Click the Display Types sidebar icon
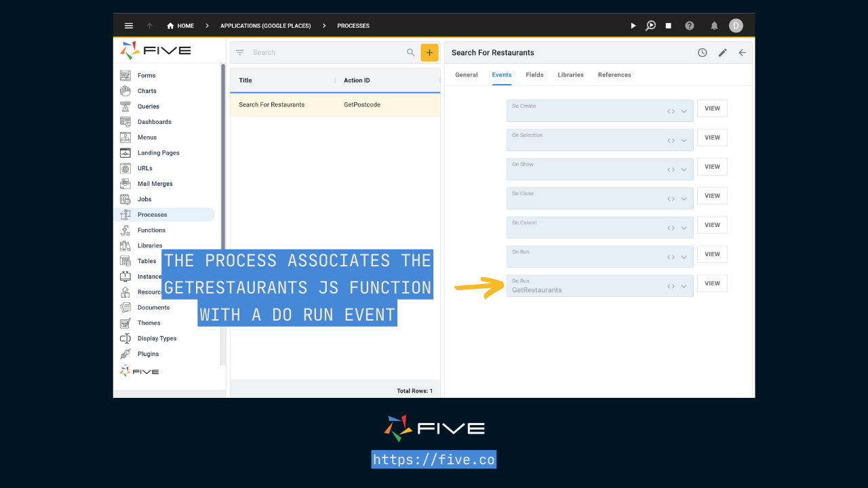Image resolution: width=868 pixels, height=488 pixels. pos(125,338)
